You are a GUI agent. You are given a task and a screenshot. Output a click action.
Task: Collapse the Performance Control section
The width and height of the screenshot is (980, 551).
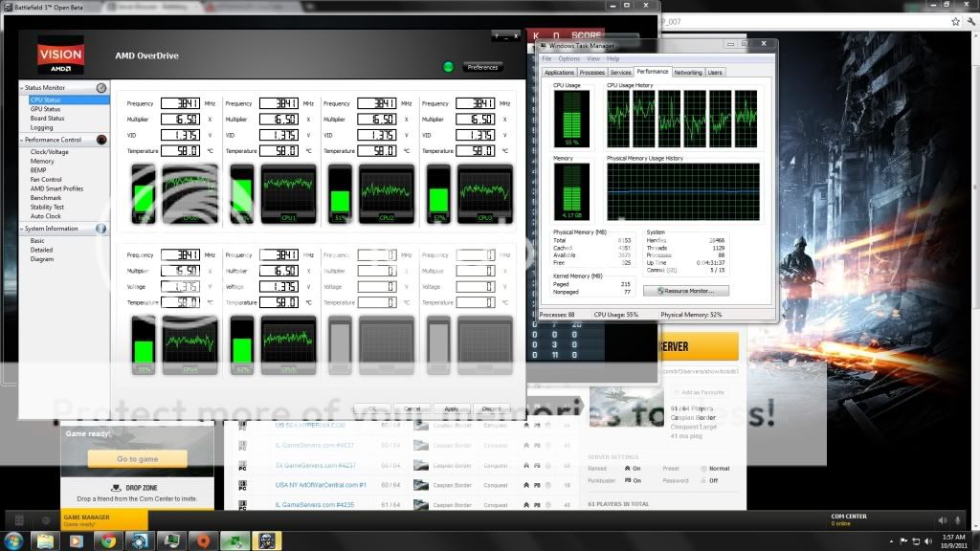pos(21,140)
